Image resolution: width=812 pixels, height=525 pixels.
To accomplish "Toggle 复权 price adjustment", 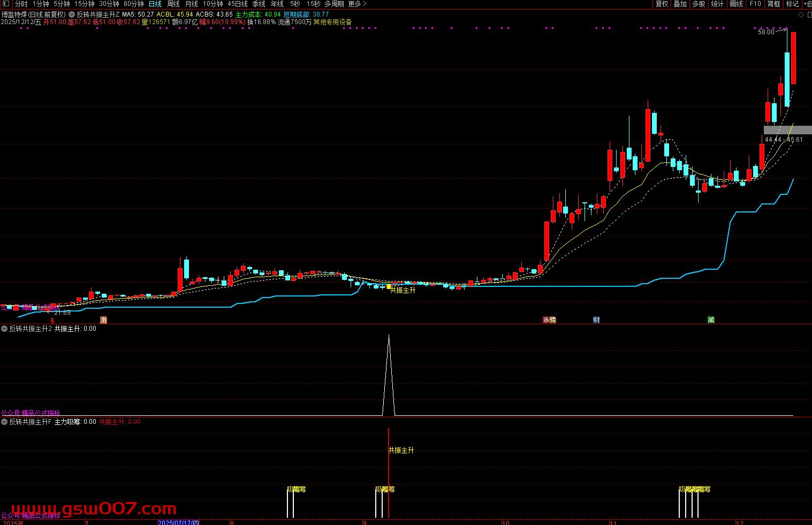I will click(x=662, y=4).
